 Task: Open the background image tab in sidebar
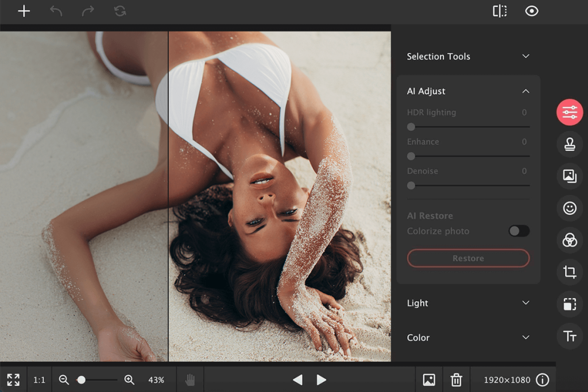click(x=569, y=176)
